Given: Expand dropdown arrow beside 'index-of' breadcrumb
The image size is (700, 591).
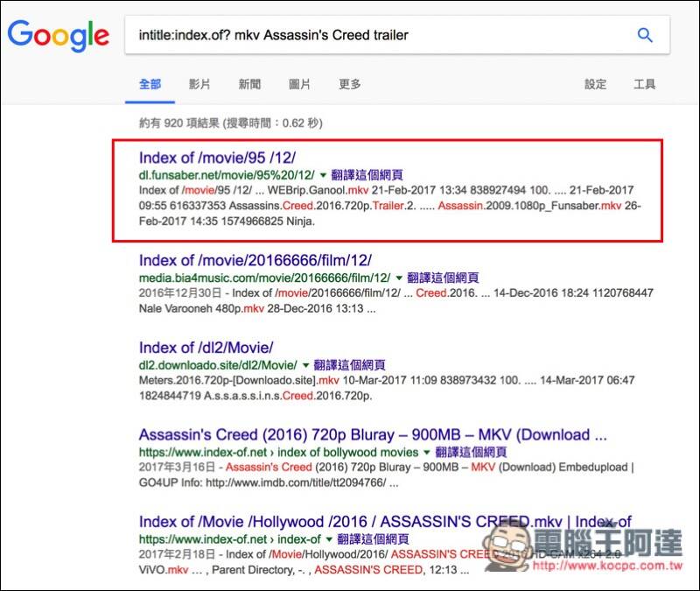Looking at the screenshot, I should [x=329, y=539].
